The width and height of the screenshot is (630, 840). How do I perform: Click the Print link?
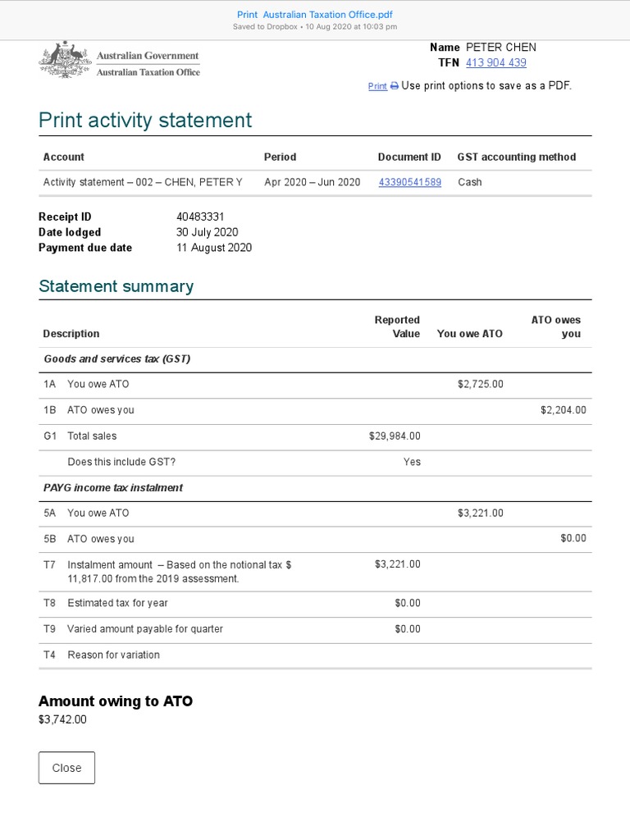(x=377, y=86)
